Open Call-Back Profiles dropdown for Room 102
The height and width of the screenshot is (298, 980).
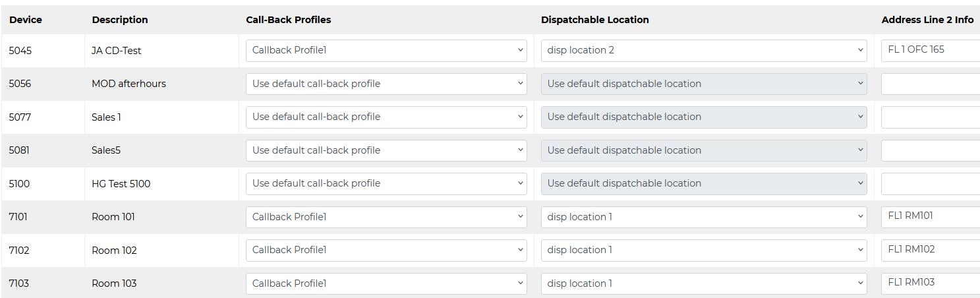(x=386, y=250)
